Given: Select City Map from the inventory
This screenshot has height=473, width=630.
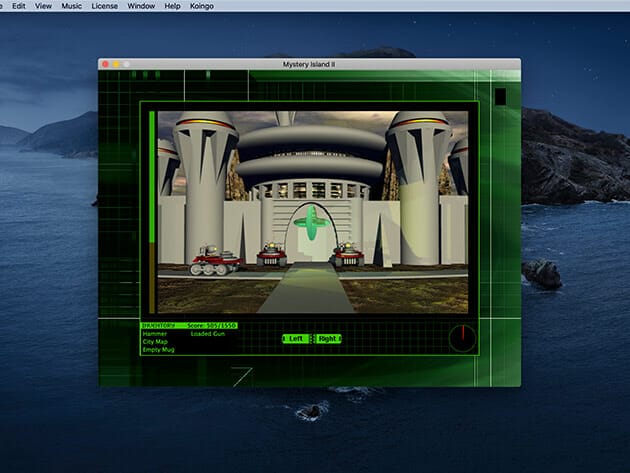Looking at the screenshot, I should [x=156, y=341].
